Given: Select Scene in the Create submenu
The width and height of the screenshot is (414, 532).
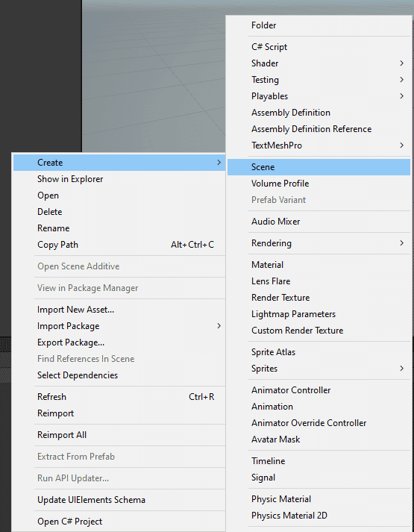Looking at the screenshot, I should [319, 167].
